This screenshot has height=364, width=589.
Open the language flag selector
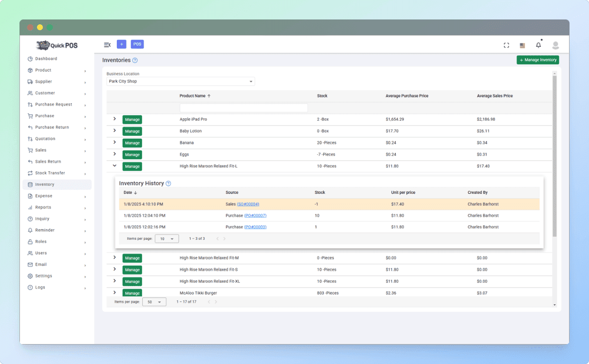(522, 45)
